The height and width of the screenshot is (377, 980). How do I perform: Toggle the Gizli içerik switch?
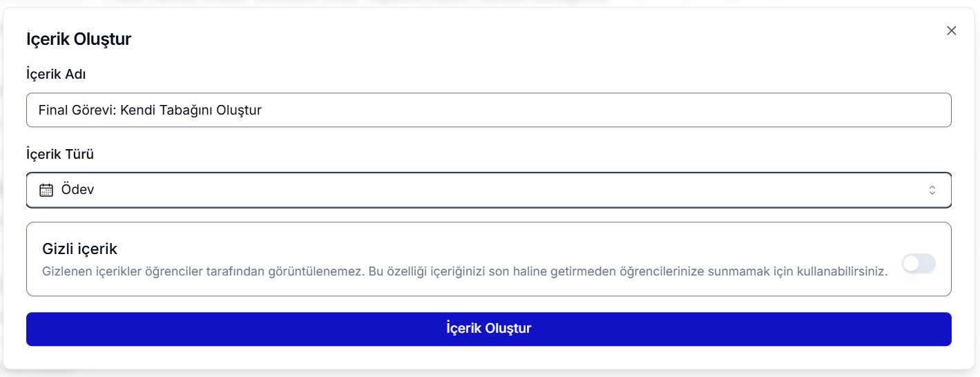[x=919, y=263]
